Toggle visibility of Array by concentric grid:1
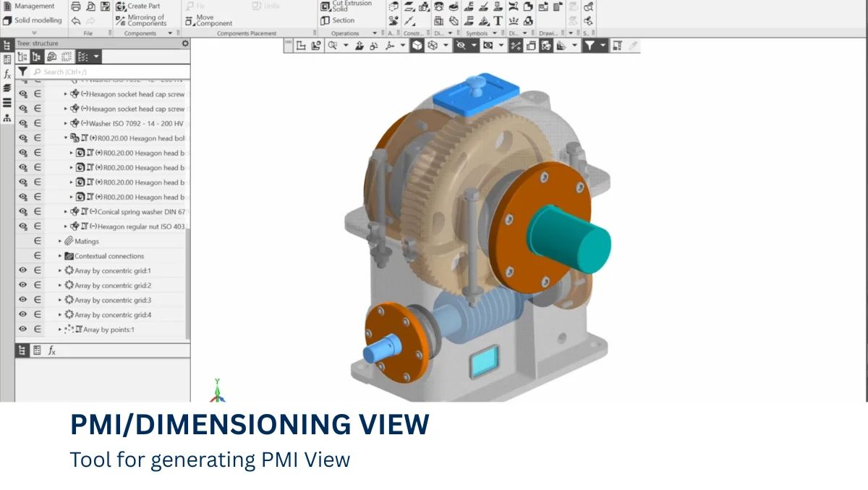Screen dimensions: 868x490 [x=22, y=270]
